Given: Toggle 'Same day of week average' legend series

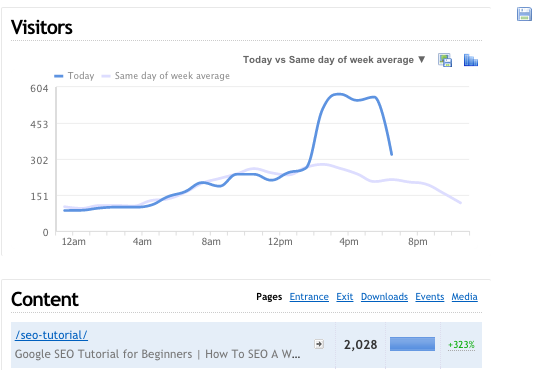Looking at the screenshot, I should click(166, 76).
